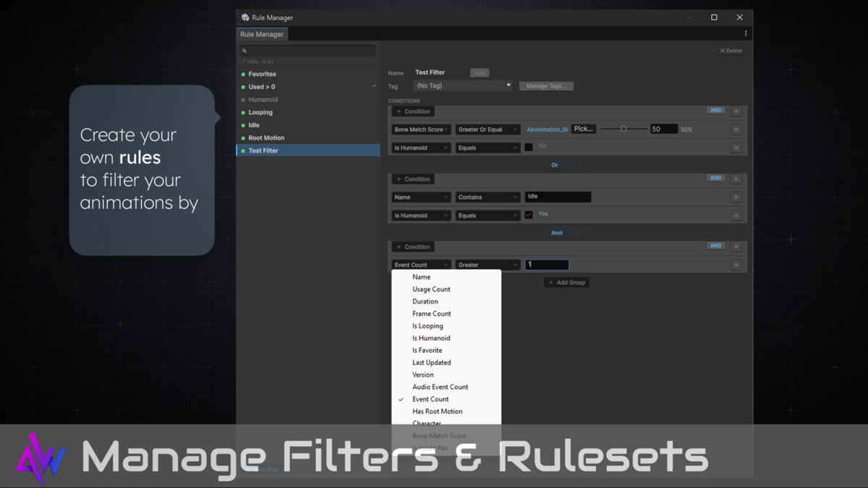
Task: Open the Contains operator dropdown
Action: point(488,197)
